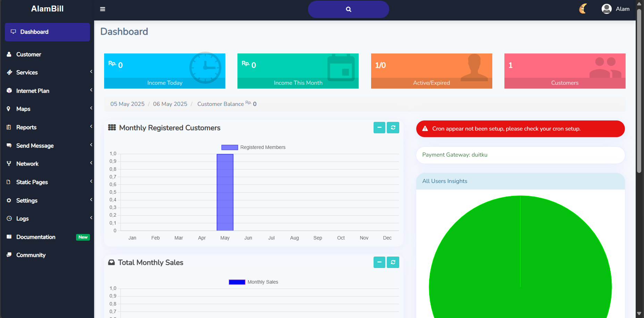644x318 pixels.
Task: Toggle the Monthly Sales legend swatch
Action: [237, 282]
